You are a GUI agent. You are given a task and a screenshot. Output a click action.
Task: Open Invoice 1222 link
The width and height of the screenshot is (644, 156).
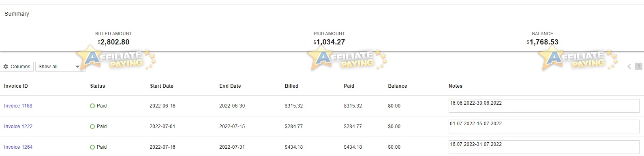click(x=18, y=126)
